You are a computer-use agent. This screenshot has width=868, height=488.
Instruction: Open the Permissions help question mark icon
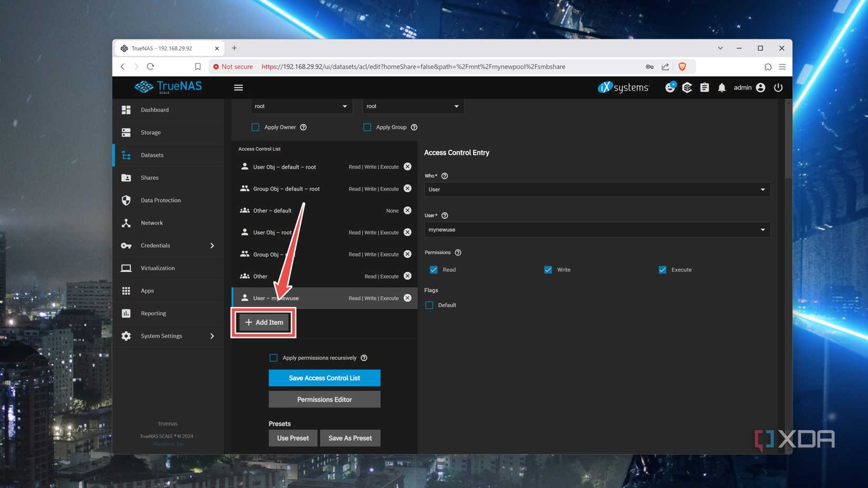(458, 252)
